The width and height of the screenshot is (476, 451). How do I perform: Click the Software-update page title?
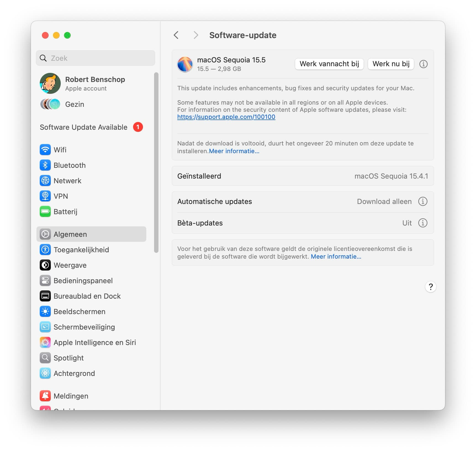point(243,35)
